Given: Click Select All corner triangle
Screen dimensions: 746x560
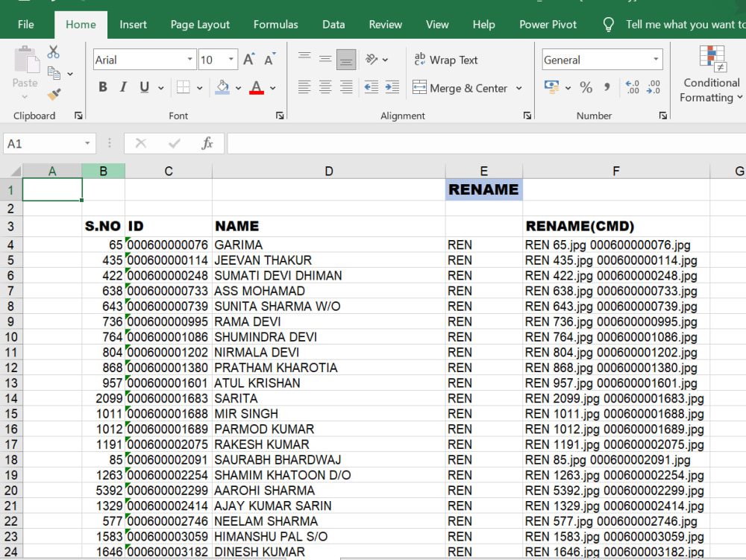Looking at the screenshot, I should tap(15, 172).
